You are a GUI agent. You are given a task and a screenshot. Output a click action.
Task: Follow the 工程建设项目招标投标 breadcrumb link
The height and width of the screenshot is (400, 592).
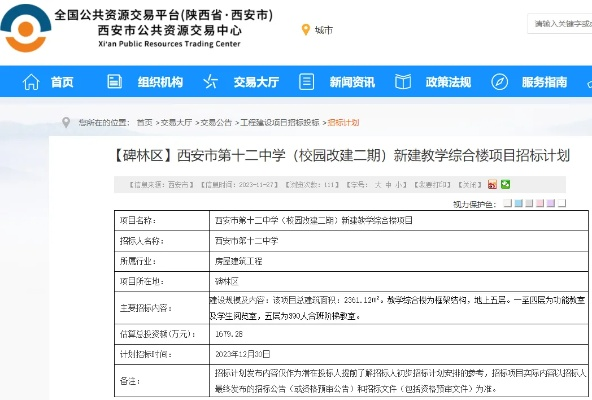280,122
